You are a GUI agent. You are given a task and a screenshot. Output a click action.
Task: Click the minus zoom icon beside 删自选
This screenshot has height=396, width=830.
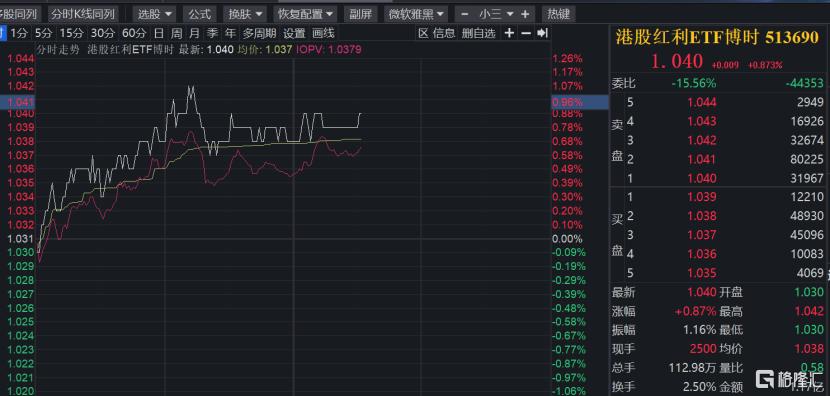tap(526, 33)
